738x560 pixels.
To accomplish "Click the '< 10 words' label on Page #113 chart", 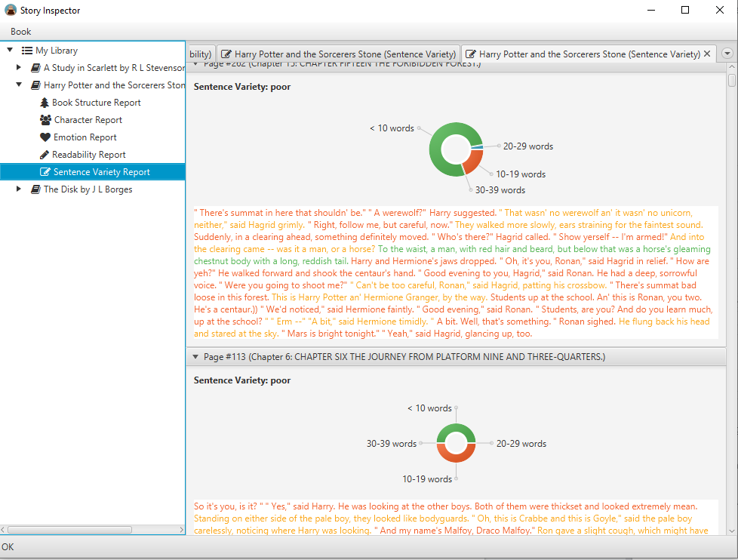I will (429, 408).
